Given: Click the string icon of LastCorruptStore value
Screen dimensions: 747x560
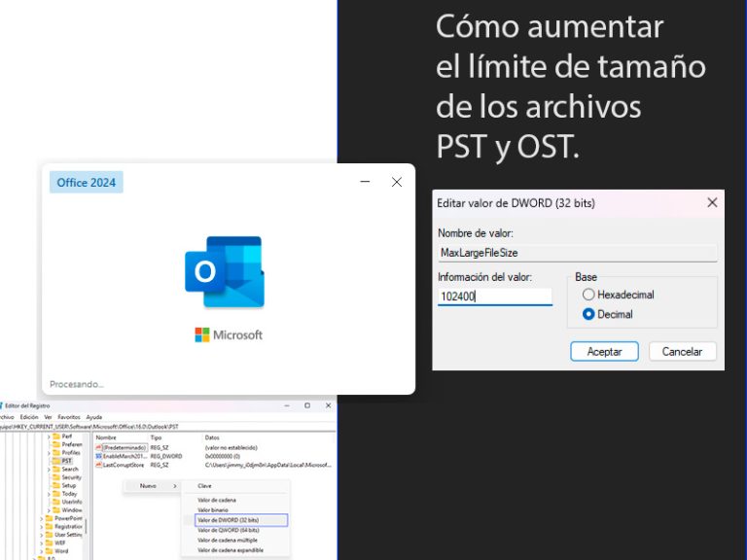Looking at the screenshot, I should pyautogui.click(x=98, y=465).
